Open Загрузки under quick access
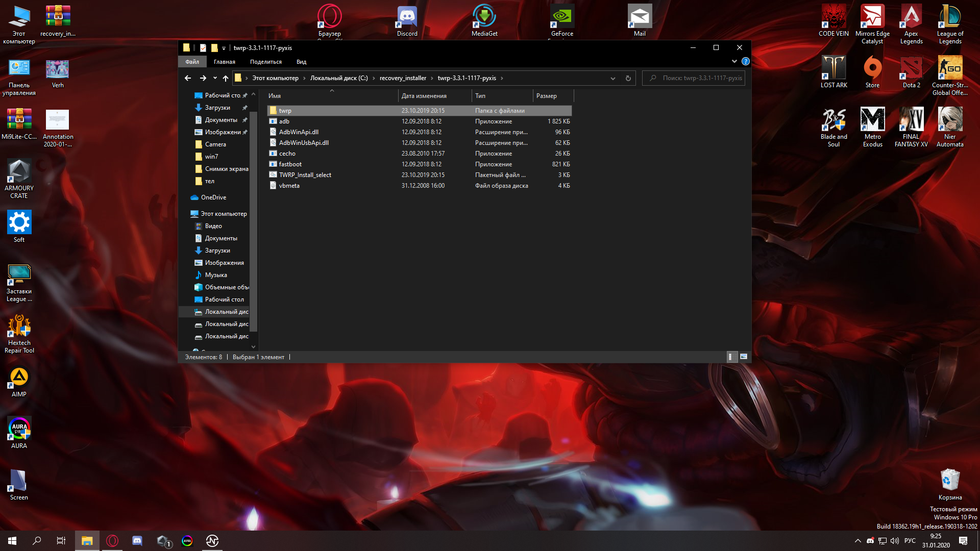The width and height of the screenshot is (980, 551). [217, 108]
